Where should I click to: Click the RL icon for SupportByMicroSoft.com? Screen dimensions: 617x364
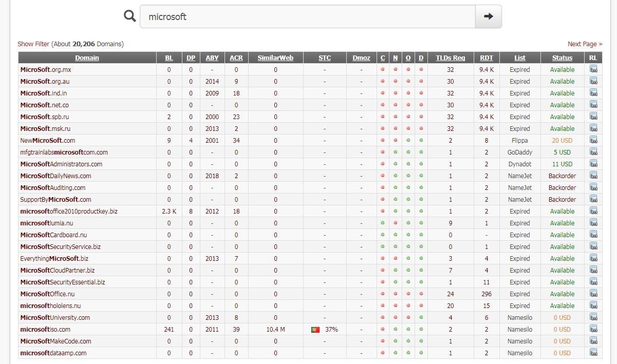(x=593, y=199)
